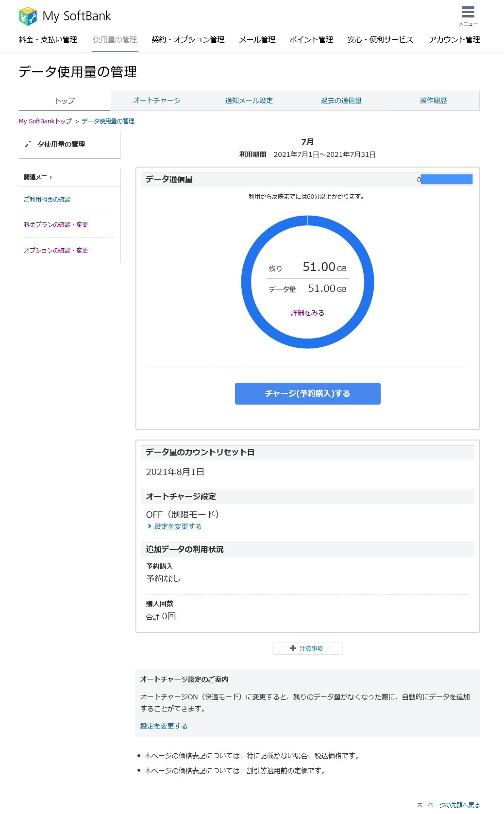Click the 合計 0回 purchase count
The width and height of the screenshot is (504, 814).
click(x=161, y=616)
